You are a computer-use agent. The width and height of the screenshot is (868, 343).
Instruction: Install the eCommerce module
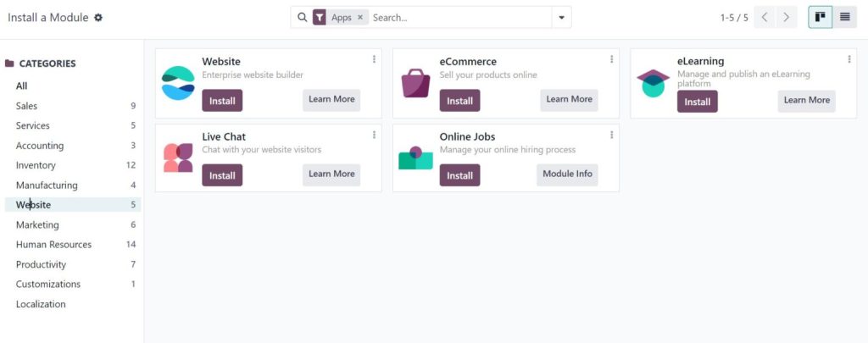coord(459,101)
